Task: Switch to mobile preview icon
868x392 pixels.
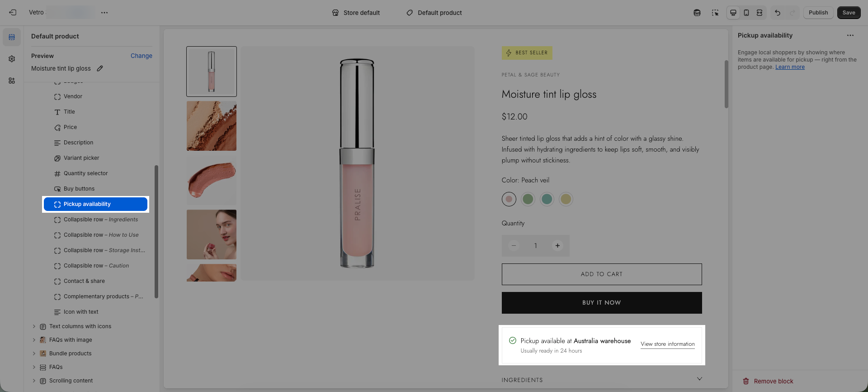Action: pos(746,13)
